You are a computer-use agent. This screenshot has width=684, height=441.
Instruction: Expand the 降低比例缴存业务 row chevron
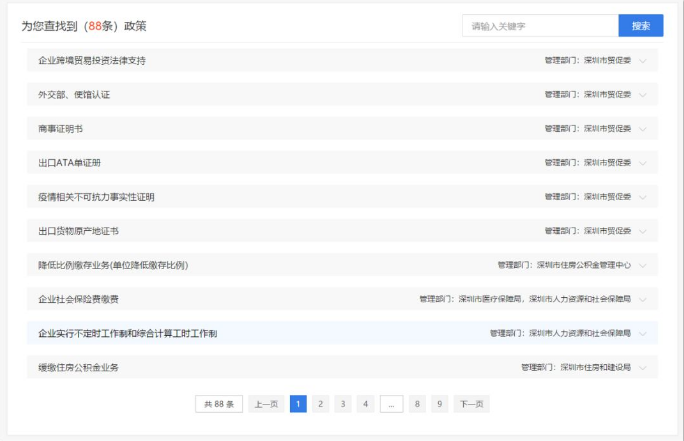[643, 266]
